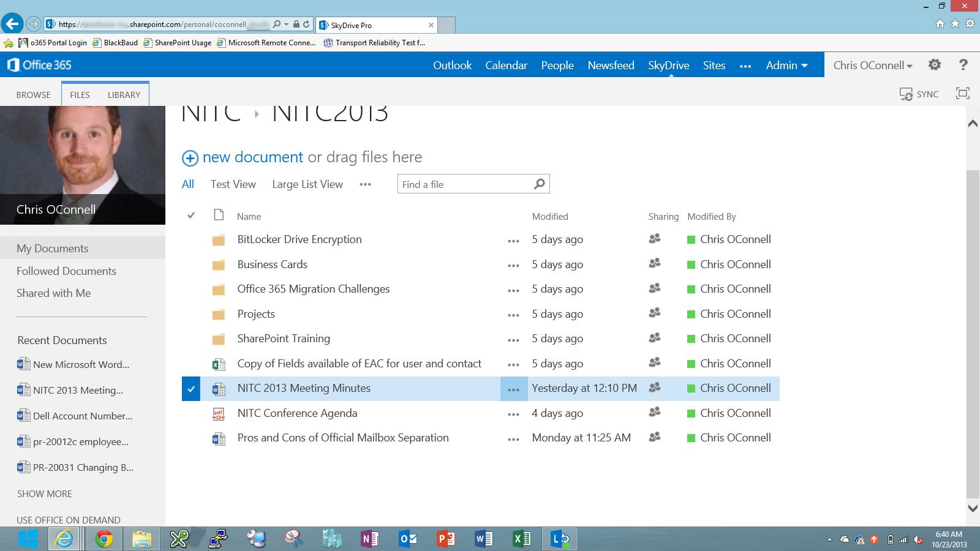Select all files with the header checkmark
Image resolution: width=980 pixels, height=551 pixels.
(x=190, y=216)
